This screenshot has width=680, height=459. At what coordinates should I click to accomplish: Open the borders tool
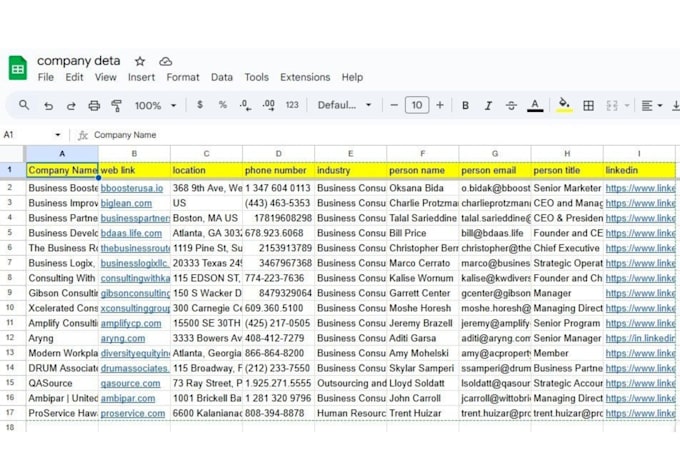tap(588, 105)
